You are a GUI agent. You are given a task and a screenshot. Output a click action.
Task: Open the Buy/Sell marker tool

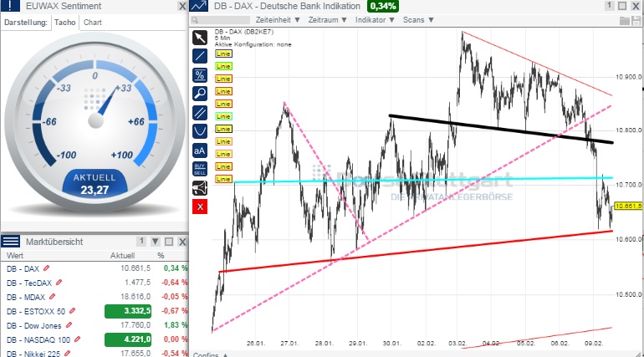200,169
